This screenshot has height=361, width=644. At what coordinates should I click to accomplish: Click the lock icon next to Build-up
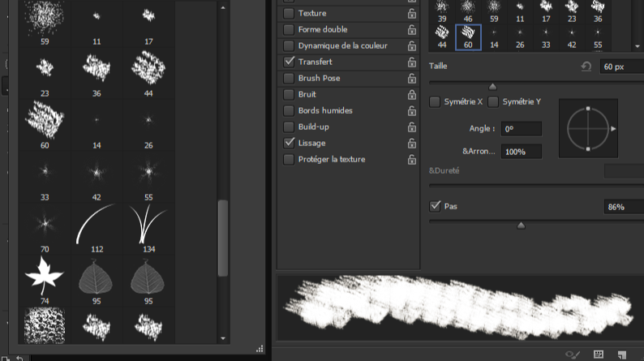coord(411,127)
